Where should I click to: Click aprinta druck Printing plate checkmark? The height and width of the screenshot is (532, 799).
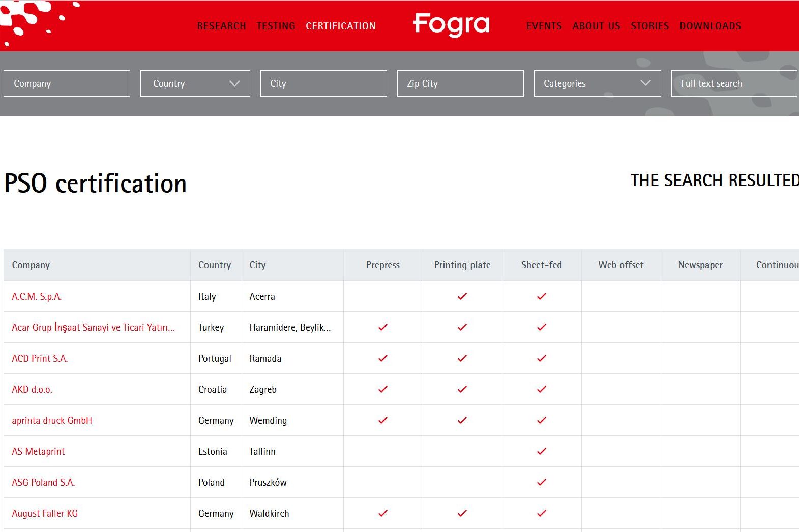[462, 420]
